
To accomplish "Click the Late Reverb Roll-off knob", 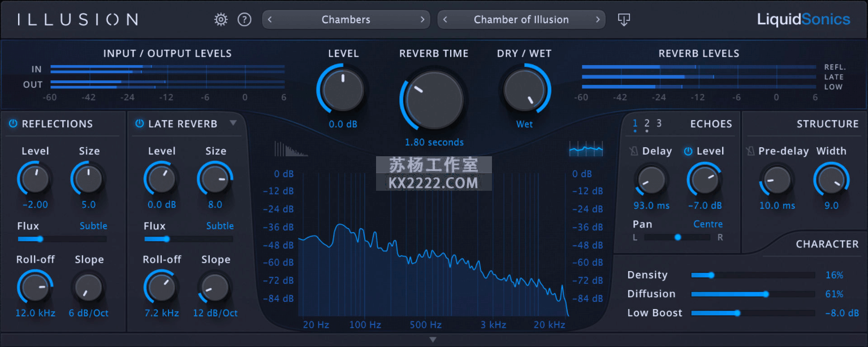I will point(162,287).
